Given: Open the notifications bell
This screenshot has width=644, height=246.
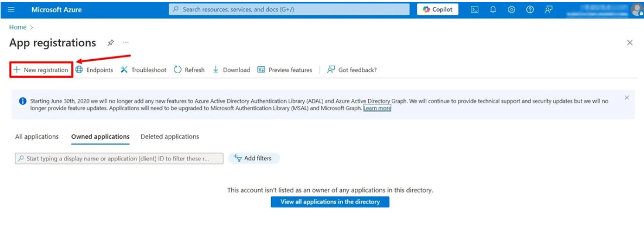Looking at the screenshot, I should pyautogui.click(x=494, y=9).
